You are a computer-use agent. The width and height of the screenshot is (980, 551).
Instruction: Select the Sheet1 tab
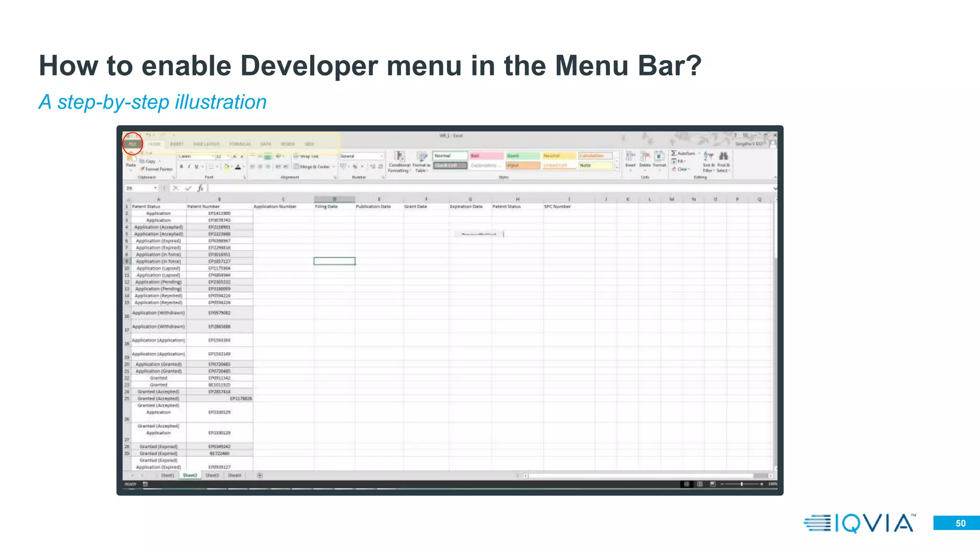(167, 475)
